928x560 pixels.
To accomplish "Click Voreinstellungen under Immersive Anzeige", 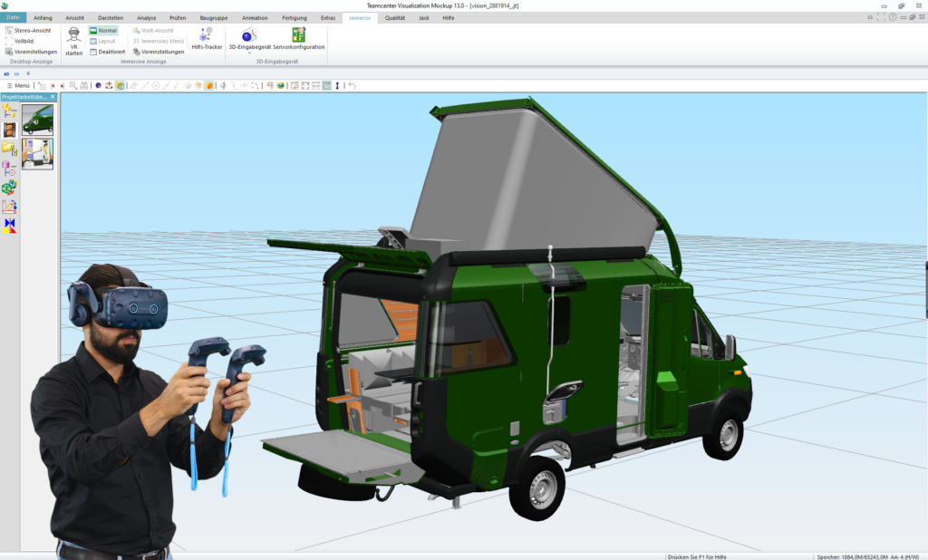I will click(159, 52).
